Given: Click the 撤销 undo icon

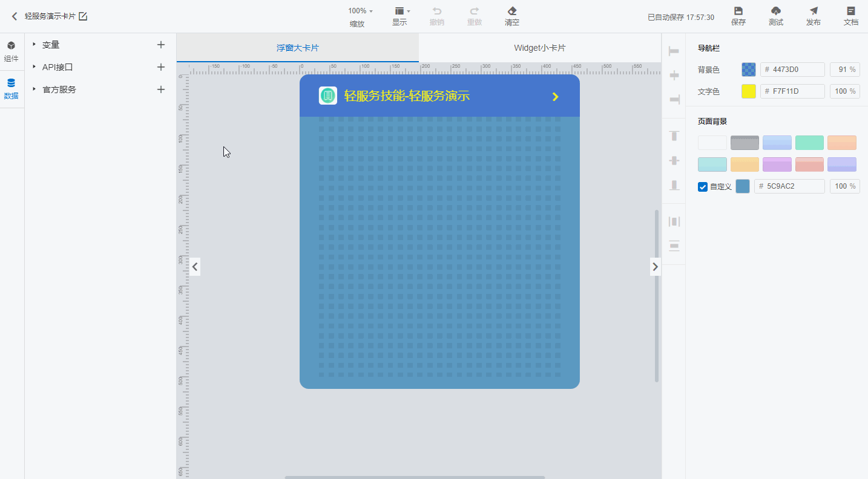Looking at the screenshot, I should point(437,11).
